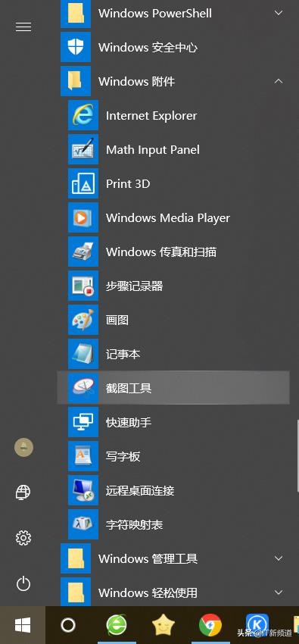Click the Windows 传真和扫描 fax icon
This screenshot has width=299, height=644.
click(x=83, y=252)
